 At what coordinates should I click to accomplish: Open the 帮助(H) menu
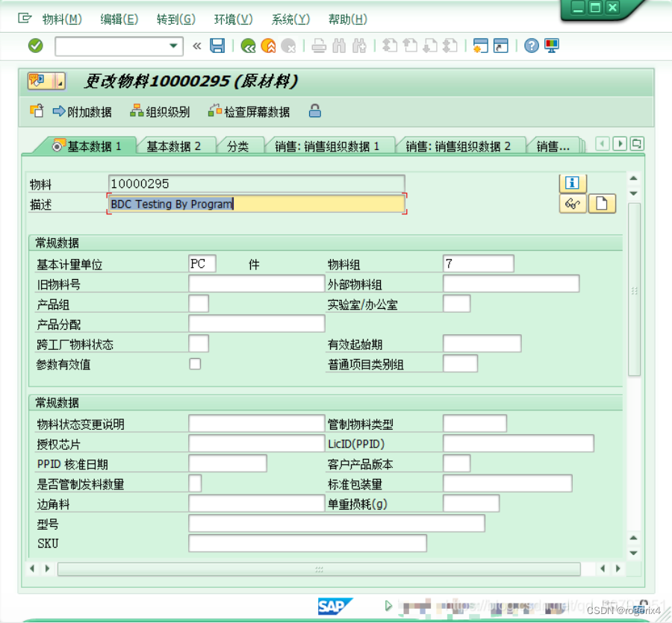point(347,19)
